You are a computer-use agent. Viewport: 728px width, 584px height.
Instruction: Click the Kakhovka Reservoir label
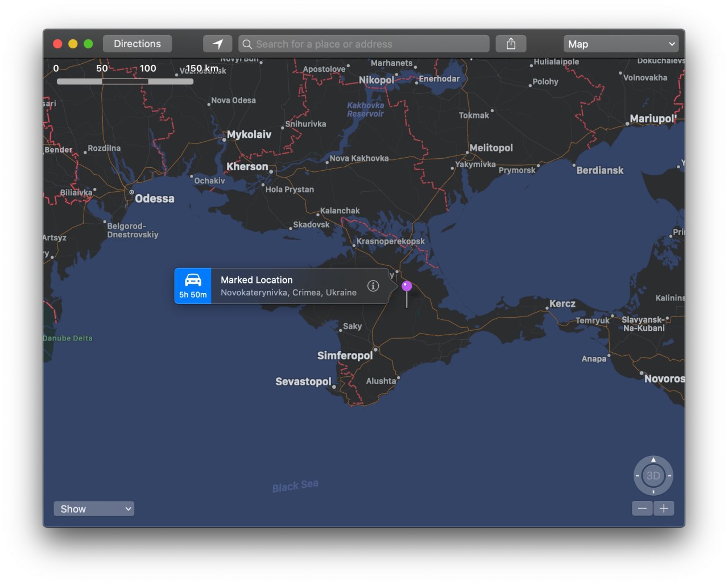[x=366, y=109]
